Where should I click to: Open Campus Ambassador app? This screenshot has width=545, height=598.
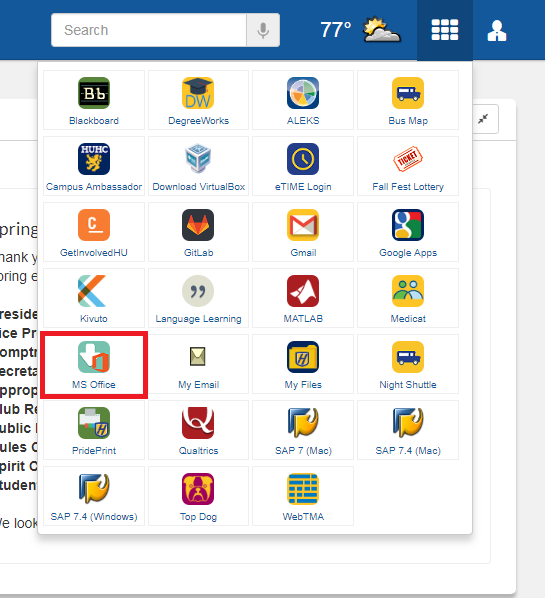click(x=94, y=166)
